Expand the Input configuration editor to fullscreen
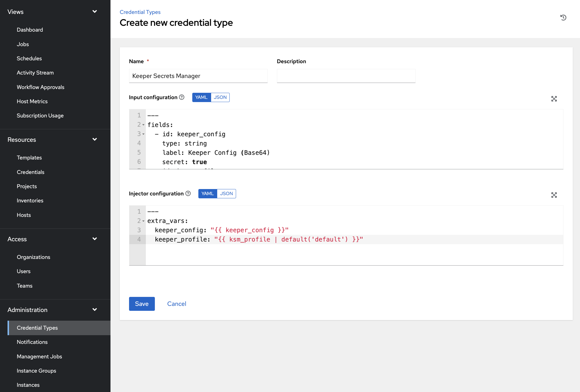 554,99
